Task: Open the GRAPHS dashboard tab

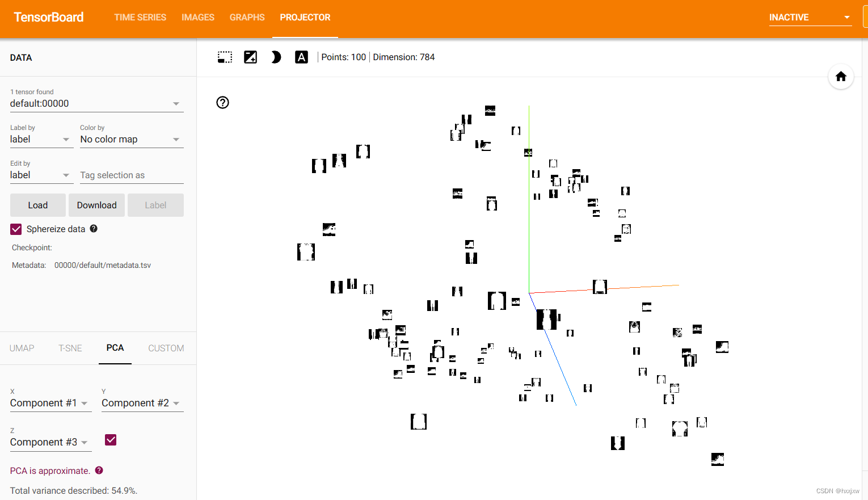Action: pyautogui.click(x=247, y=18)
